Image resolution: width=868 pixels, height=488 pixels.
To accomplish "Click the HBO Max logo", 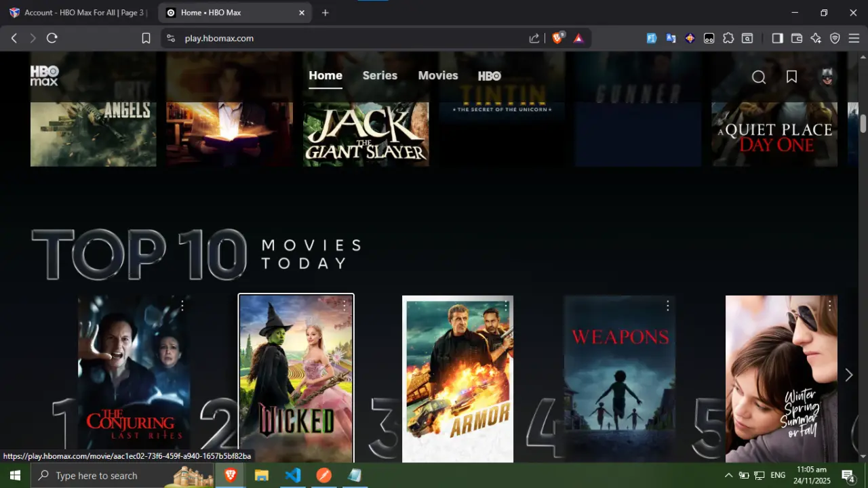I will (x=45, y=76).
